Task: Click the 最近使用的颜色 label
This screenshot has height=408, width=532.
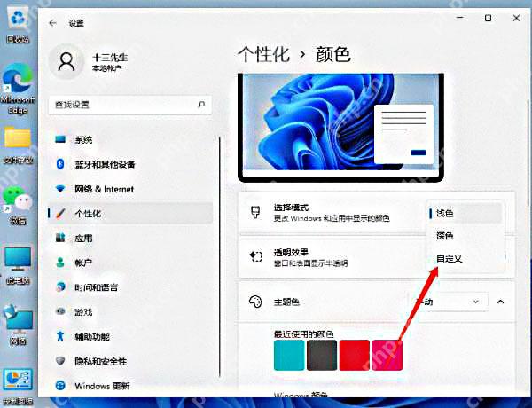Action: click(303, 333)
